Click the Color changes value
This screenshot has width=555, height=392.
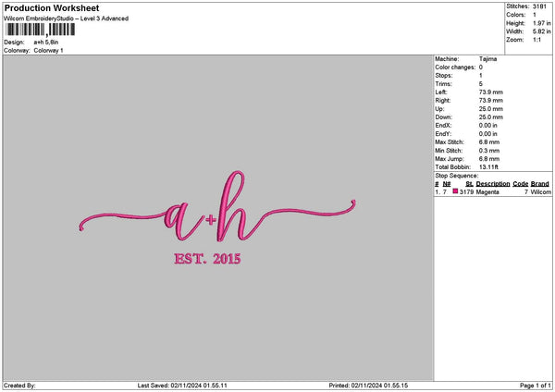481,67
